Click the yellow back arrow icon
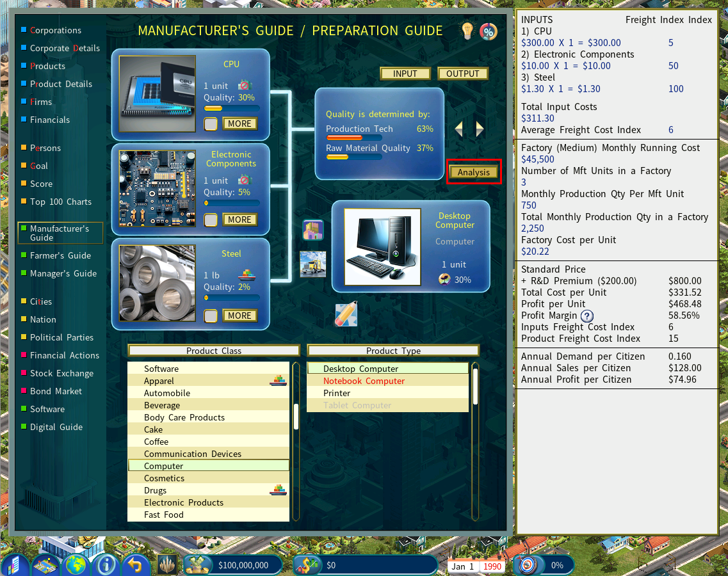 [134, 565]
